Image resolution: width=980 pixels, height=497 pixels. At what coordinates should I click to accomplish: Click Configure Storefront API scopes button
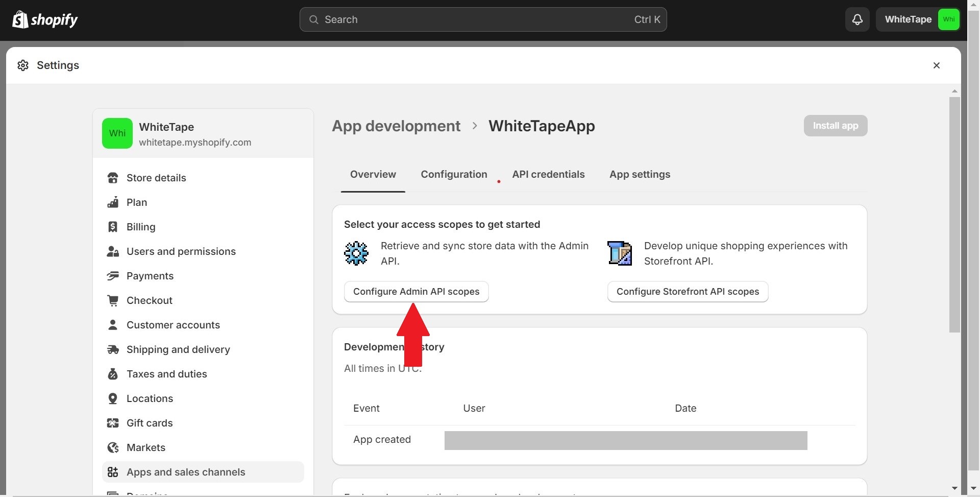coord(688,292)
